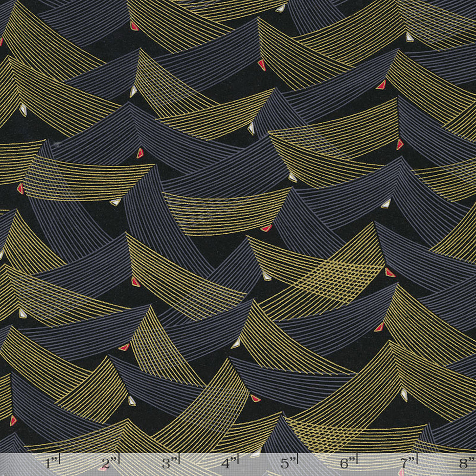Click the 4" ruler marking
The image size is (476, 476).
coord(228,463)
